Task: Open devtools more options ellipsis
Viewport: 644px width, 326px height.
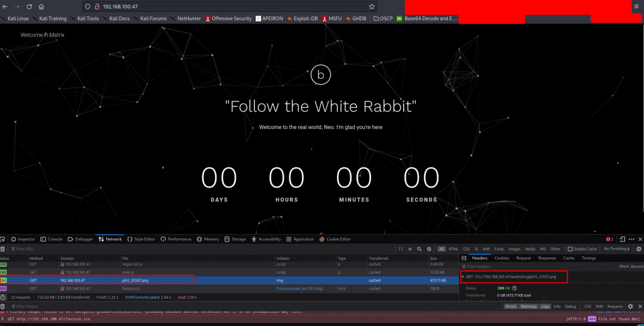Action: point(631,239)
